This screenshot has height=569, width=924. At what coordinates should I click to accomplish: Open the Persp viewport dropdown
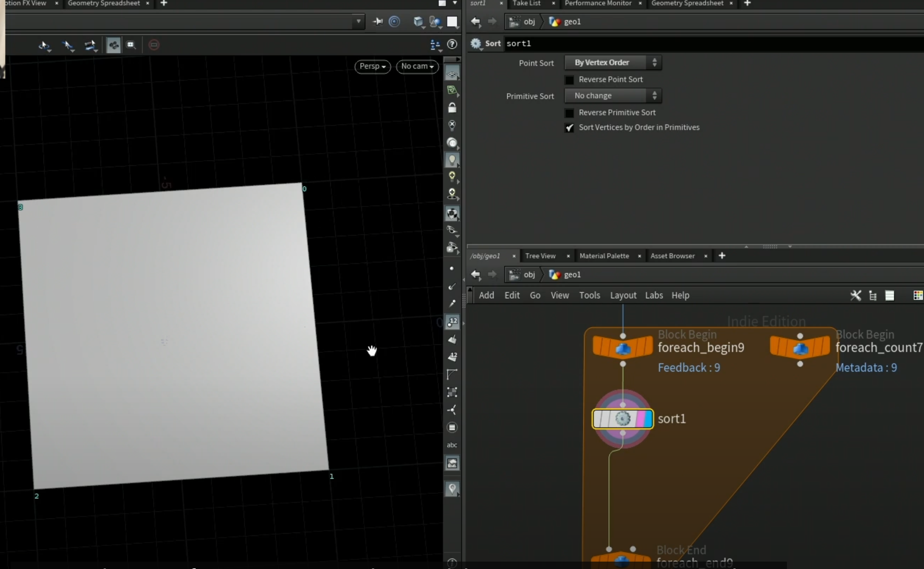372,66
